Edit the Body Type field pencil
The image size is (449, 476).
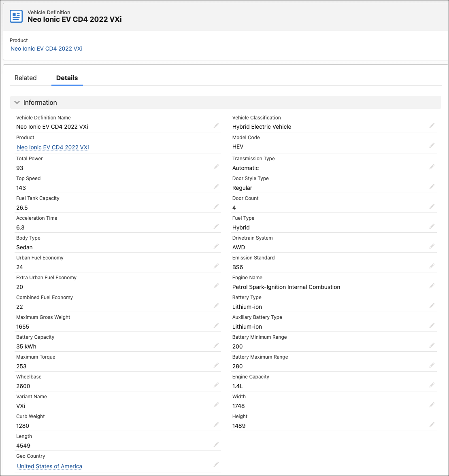(x=216, y=246)
